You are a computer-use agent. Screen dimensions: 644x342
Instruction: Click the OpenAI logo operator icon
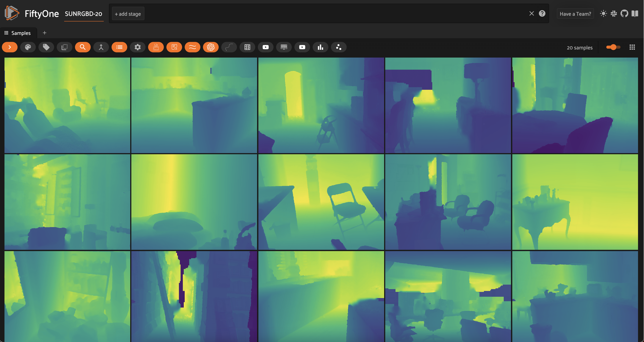211,47
